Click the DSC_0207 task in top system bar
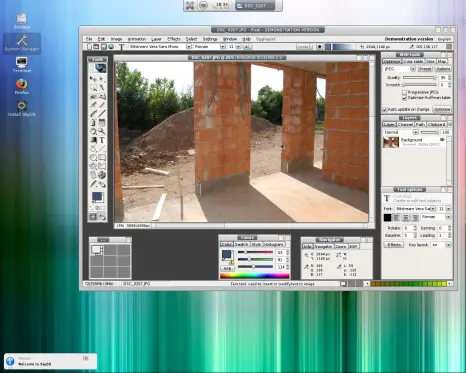The height and width of the screenshot is (373, 466). click(255, 6)
